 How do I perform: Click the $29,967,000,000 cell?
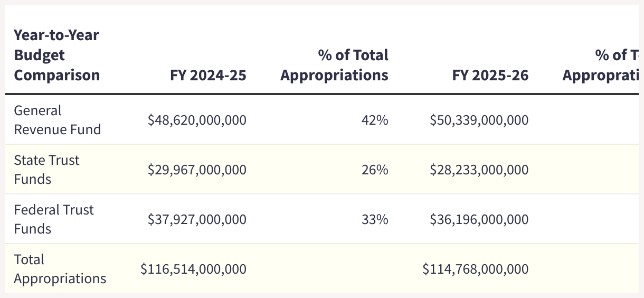[197, 170]
